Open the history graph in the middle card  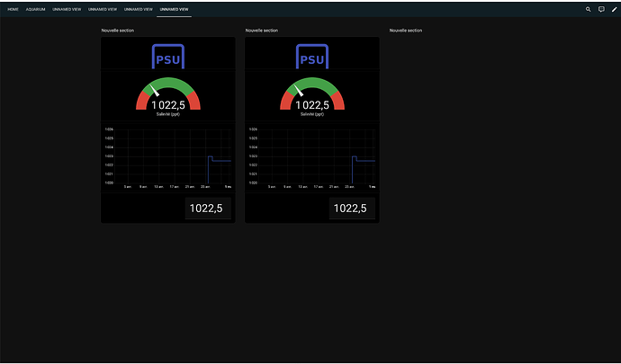312,158
